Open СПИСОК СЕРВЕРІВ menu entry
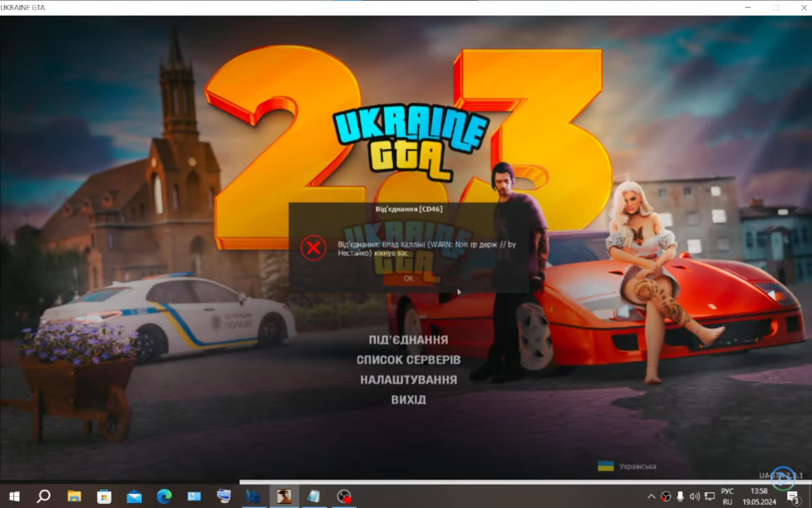 408,360
